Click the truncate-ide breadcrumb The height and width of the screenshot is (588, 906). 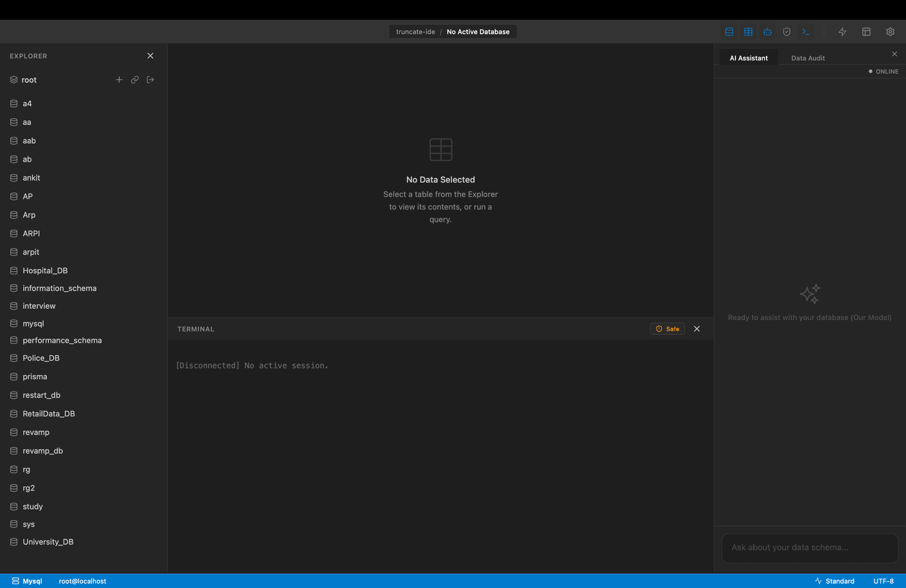pos(415,32)
